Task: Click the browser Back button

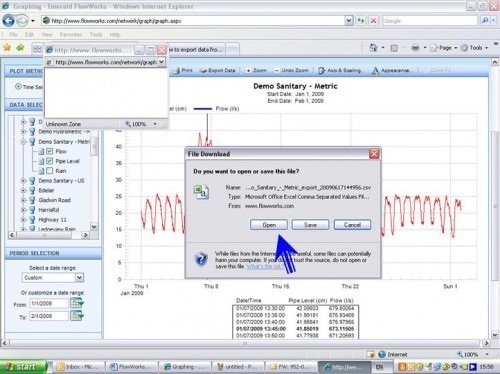Action: point(8,21)
